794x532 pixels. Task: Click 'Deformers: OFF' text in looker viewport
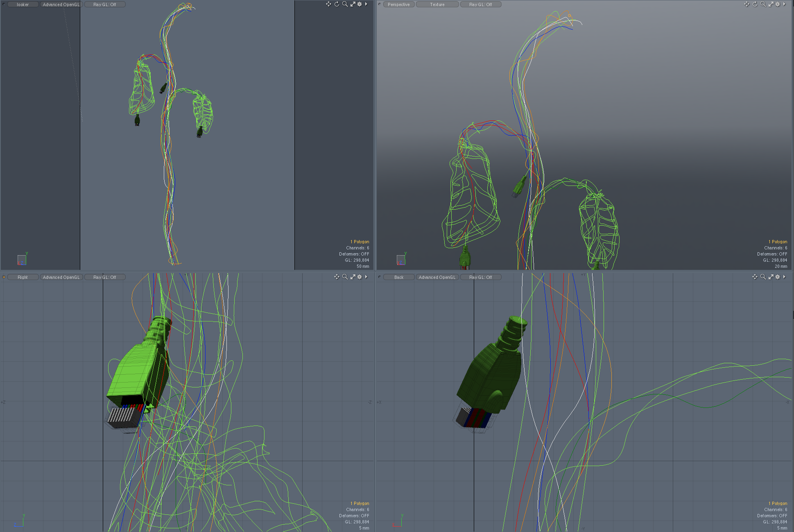click(354, 254)
